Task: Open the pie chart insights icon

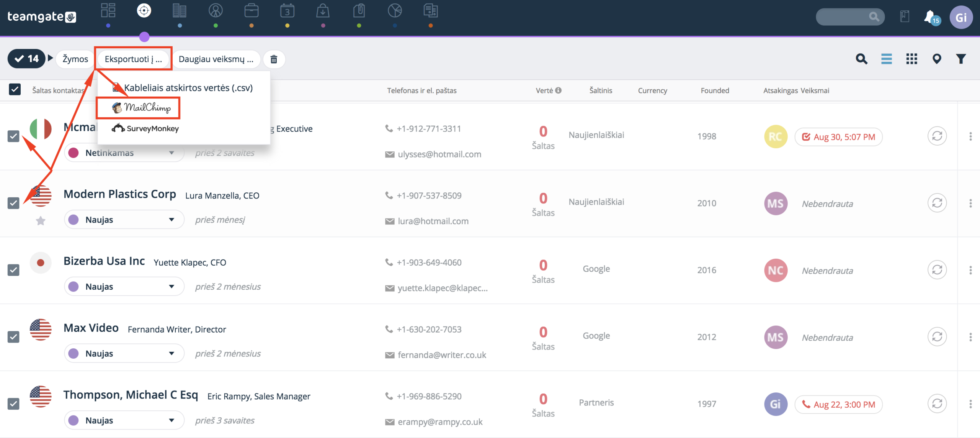Action: (395, 11)
